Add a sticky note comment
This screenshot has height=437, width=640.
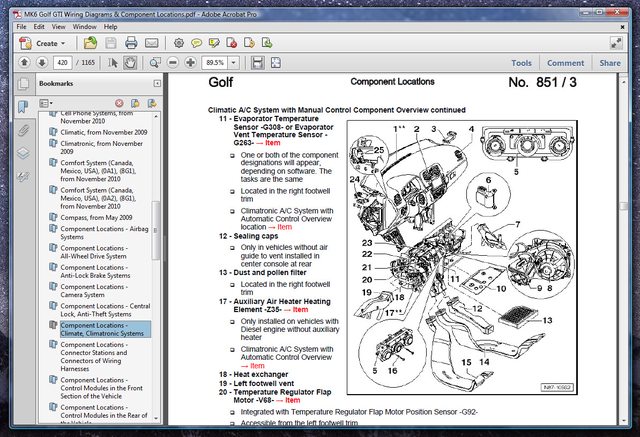point(197,43)
